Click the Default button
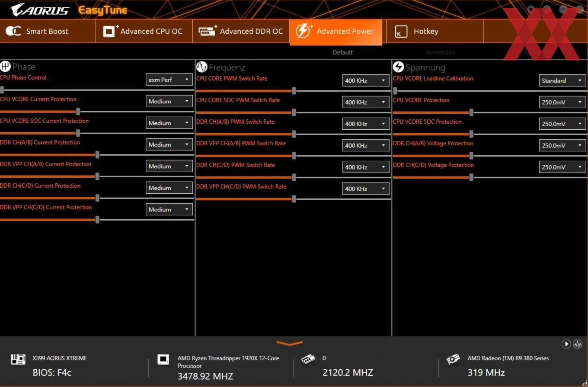This screenshot has height=387, width=588. click(x=342, y=52)
